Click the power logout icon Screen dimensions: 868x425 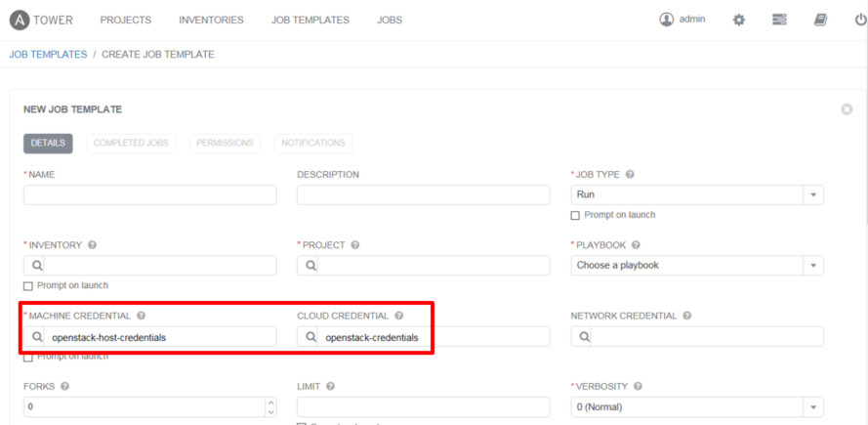(x=861, y=20)
